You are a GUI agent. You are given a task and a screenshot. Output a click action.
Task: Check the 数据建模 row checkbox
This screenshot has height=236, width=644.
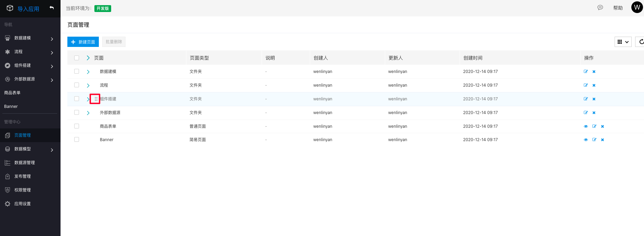77,71
